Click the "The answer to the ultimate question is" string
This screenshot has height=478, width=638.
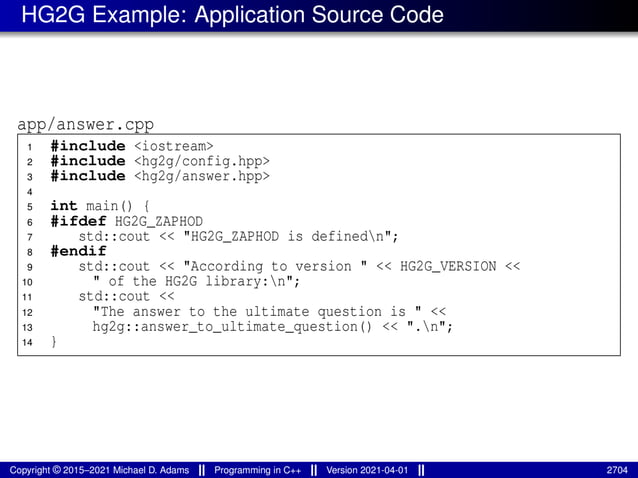[257, 312]
